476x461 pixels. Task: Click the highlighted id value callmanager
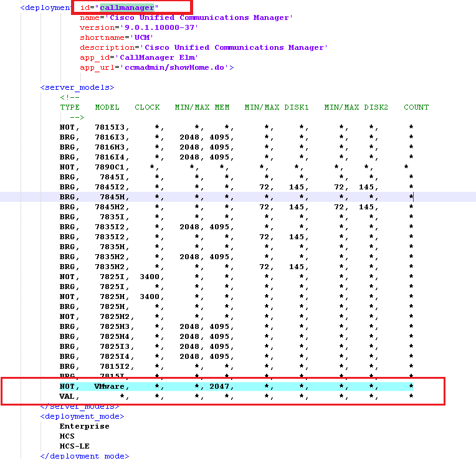(127, 7)
